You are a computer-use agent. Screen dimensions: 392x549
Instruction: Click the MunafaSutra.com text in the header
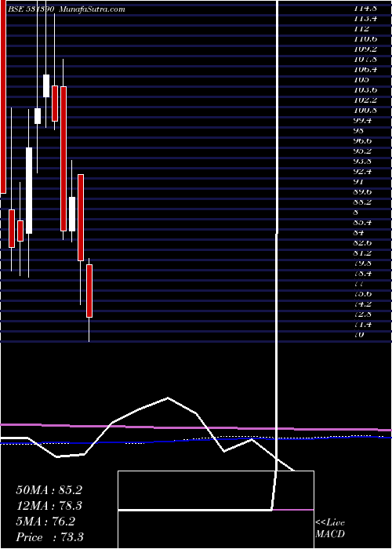pyautogui.click(x=92, y=9)
